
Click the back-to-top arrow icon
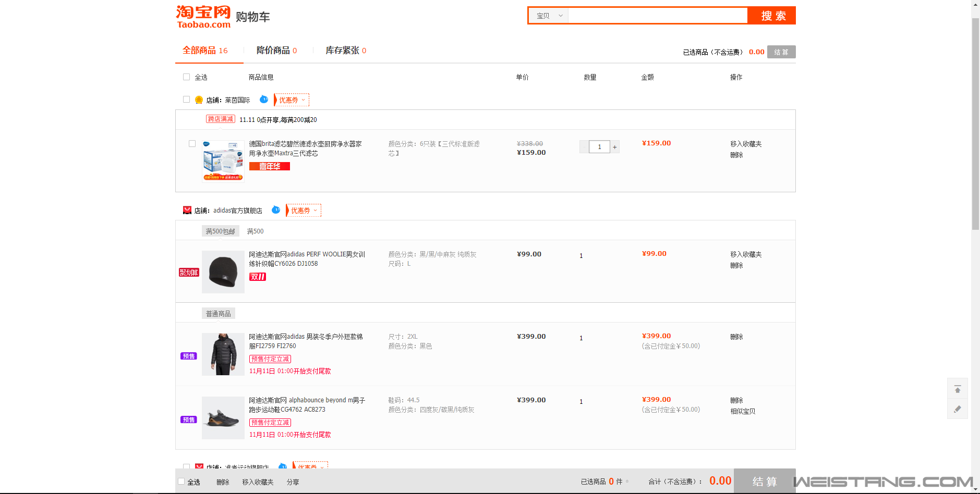[x=958, y=389]
